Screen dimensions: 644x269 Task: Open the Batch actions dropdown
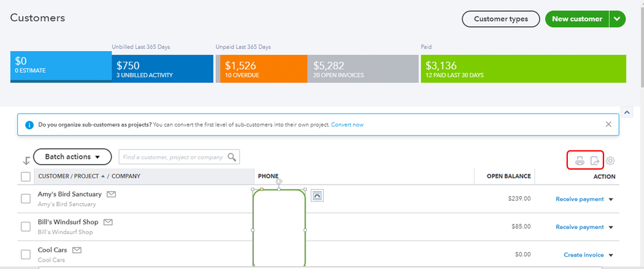(x=72, y=157)
